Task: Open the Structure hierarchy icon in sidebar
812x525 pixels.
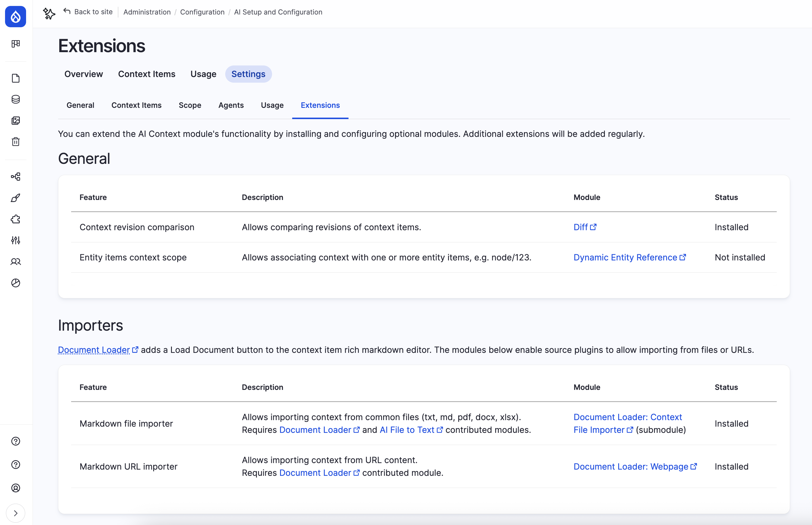Action: click(16, 177)
